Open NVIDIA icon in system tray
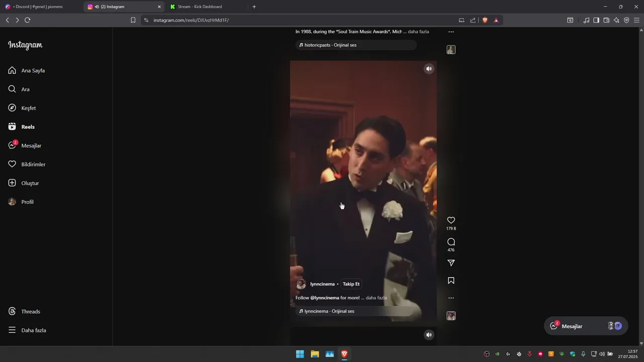 pyautogui.click(x=497, y=354)
